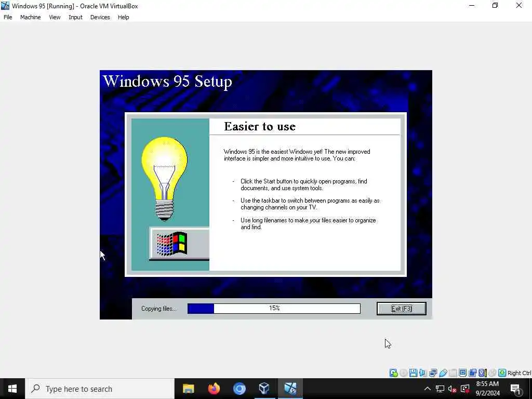Open the File menu in VirtualBox

pyautogui.click(x=8, y=17)
